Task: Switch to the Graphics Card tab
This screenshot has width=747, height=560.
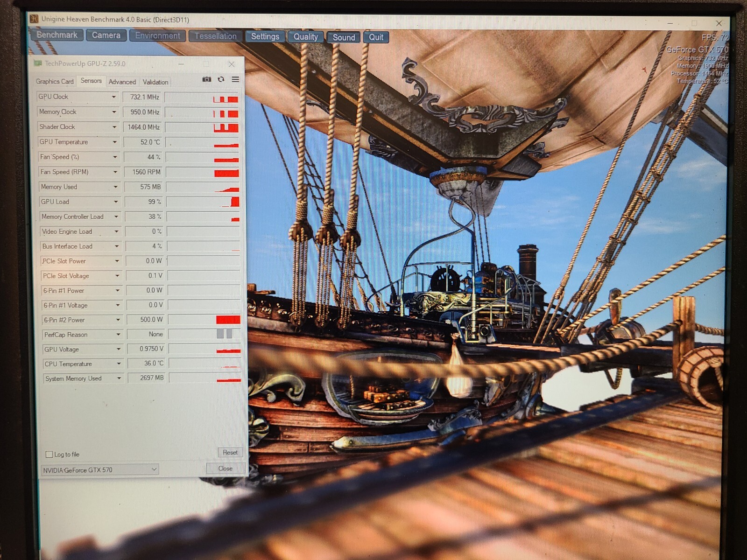Action: (55, 82)
